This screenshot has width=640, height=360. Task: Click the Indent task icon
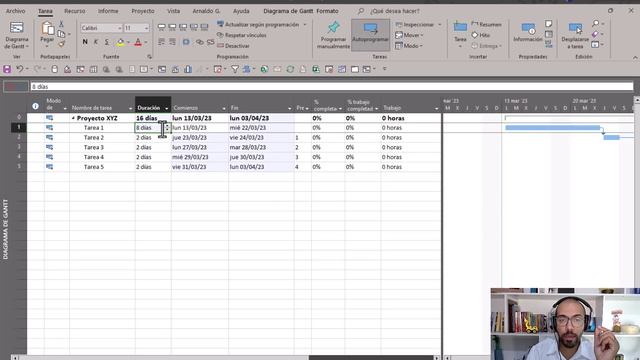tap(172, 42)
